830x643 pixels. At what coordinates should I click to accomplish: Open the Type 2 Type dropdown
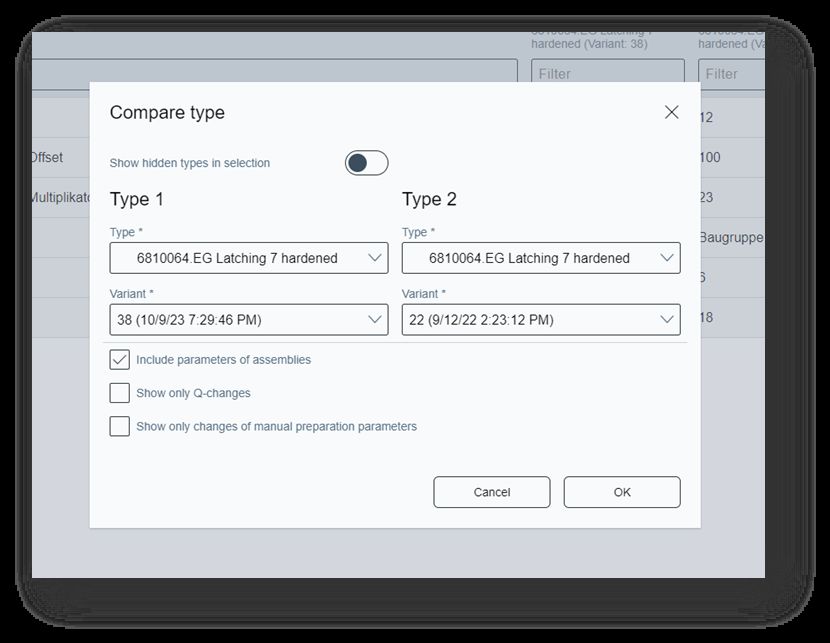(541, 258)
